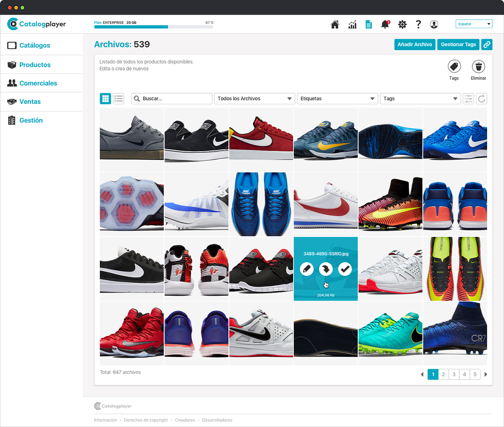Click the plan storage usage progress bar
The width and height of the screenshot is (504, 427).
pyautogui.click(x=154, y=27)
